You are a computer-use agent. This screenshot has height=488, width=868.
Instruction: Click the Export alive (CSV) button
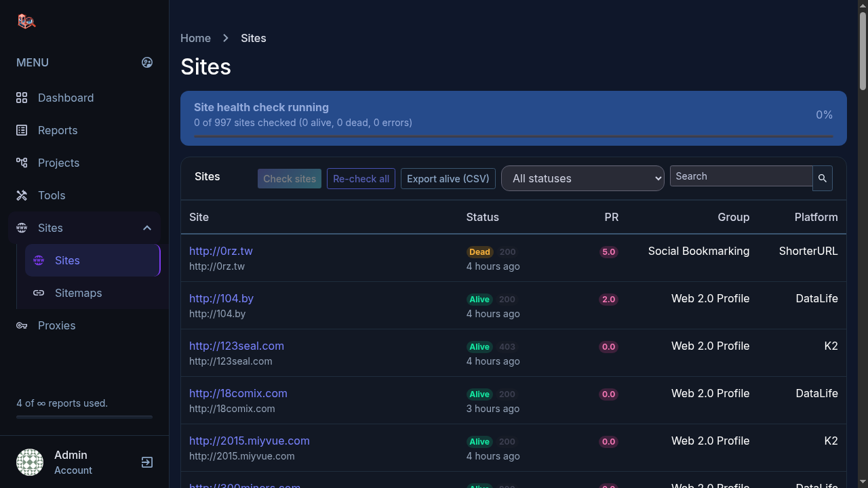[448, 179]
